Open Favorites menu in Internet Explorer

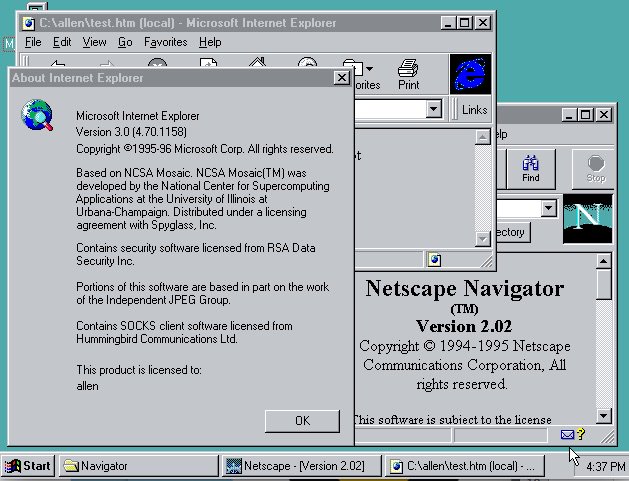point(165,42)
